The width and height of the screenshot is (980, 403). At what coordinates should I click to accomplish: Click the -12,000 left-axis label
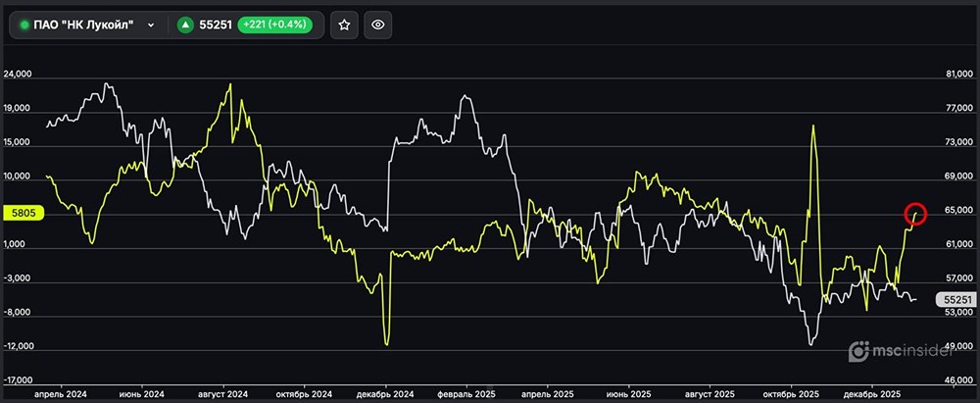coord(18,346)
